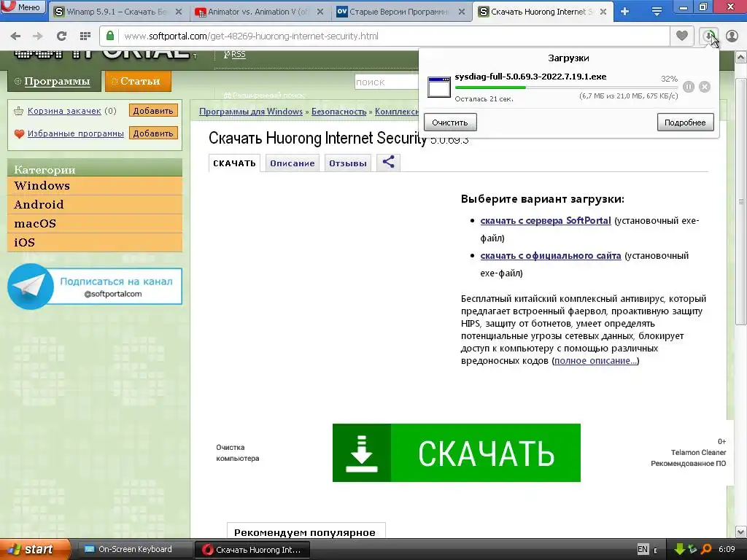The height and width of the screenshot is (560, 747).
Task: Pause the sysdiag-full download
Action: coord(689,87)
